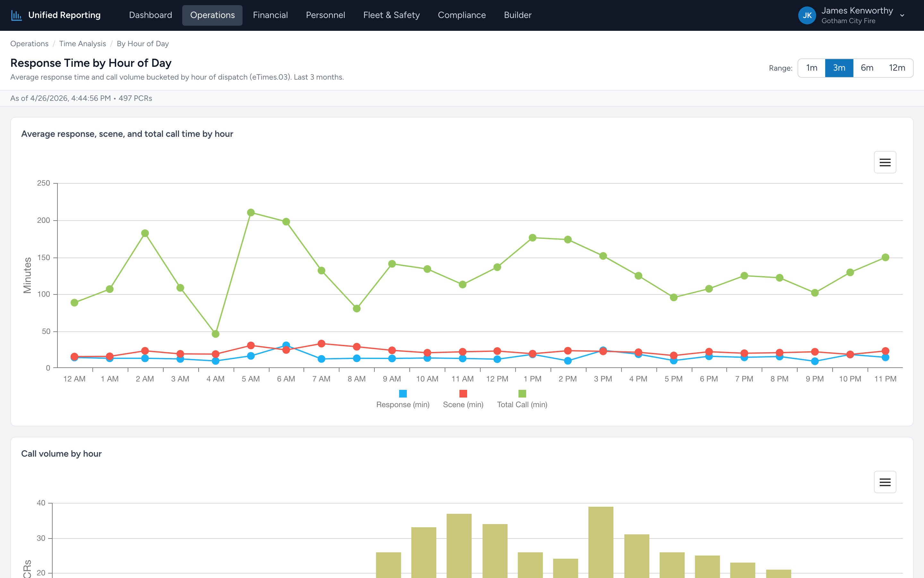This screenshot has width=924, height=578.
Task: Click the 7 AM red Scene data point
Action: point(321,344)
